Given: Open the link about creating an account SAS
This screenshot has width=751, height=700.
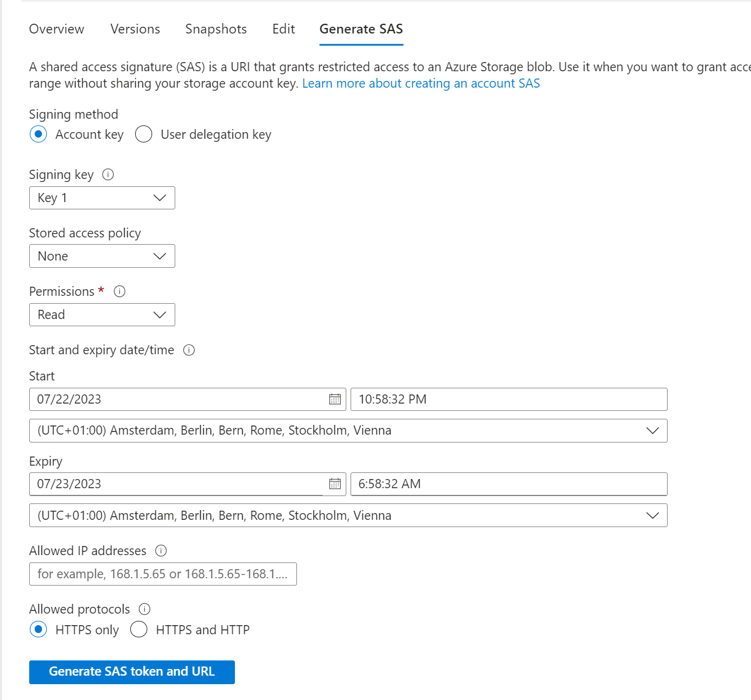Looking at the screenshot, I should [421, 83].
